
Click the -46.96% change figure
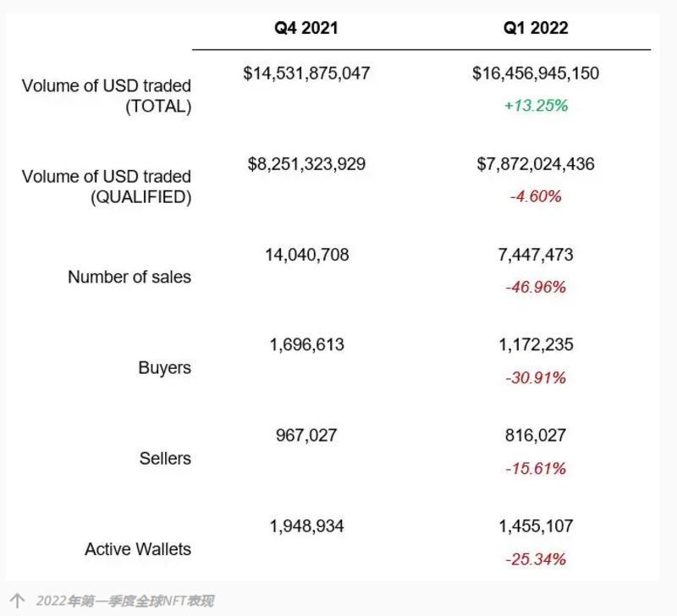536,287
